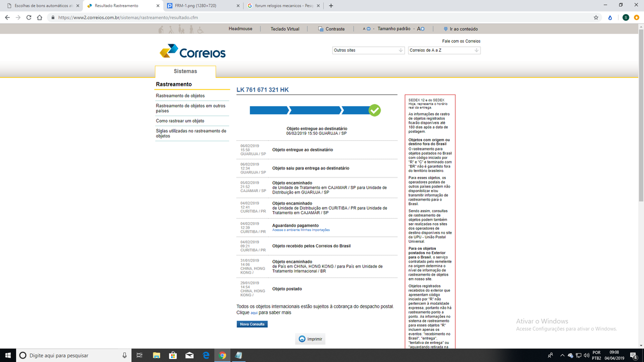Click taskbar clock showing 09:08
This screenshot has height=362, width=644.
[614, 355]
